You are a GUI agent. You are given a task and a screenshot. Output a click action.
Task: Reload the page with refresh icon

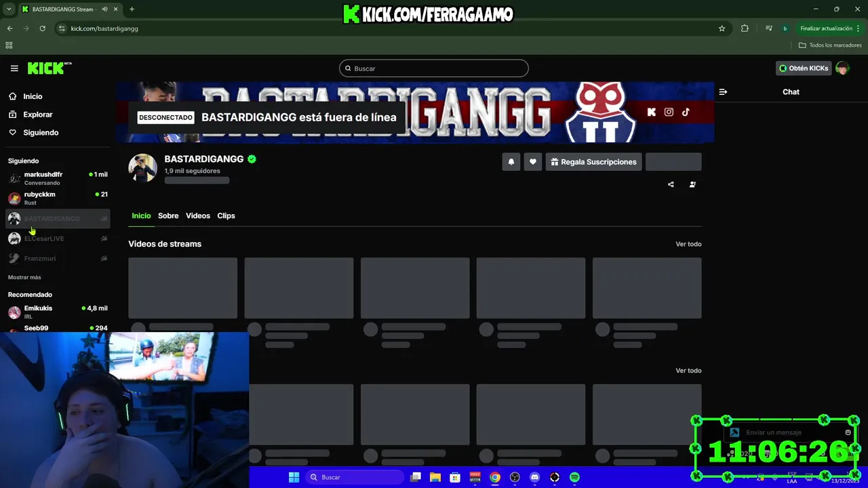click(x=42, y=28)
